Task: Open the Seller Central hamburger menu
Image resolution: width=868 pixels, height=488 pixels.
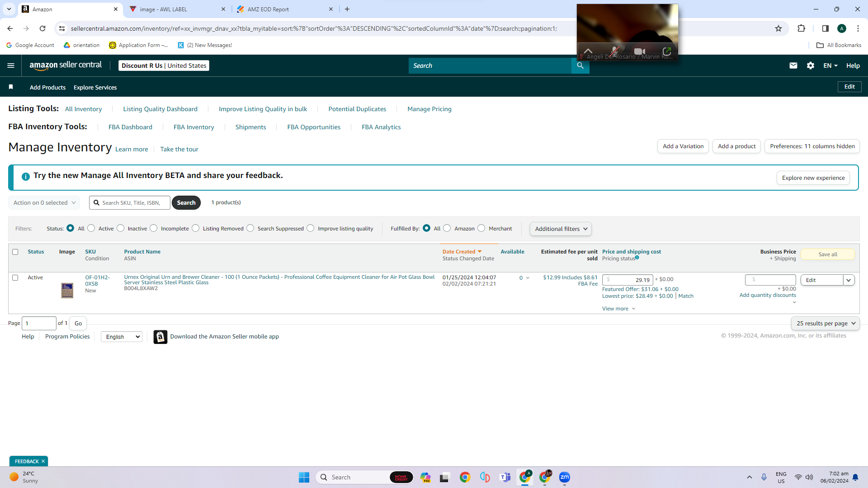Action: coord(11,66)
